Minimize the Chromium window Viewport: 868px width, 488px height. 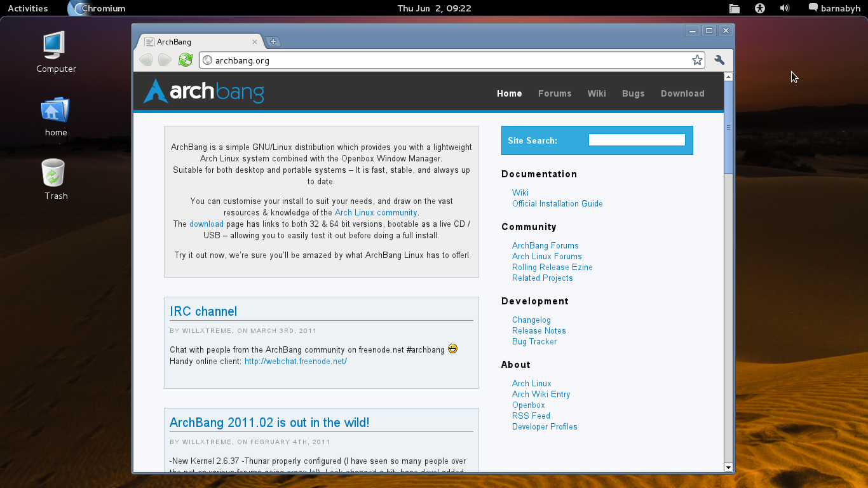click(693, 30)
